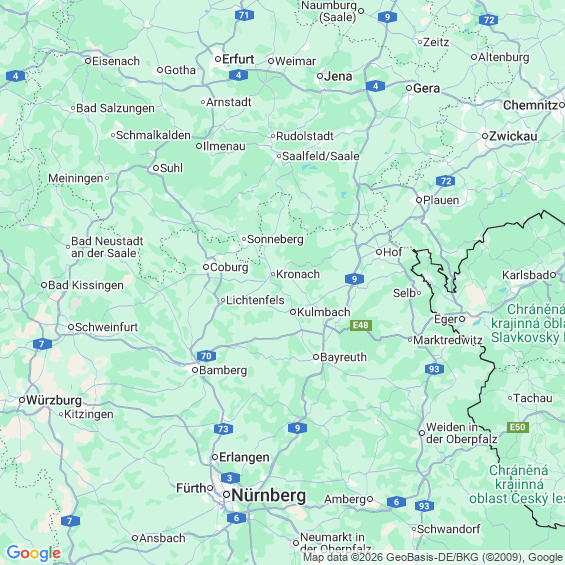Select the Schweinfurt town label

click(106, 327)
